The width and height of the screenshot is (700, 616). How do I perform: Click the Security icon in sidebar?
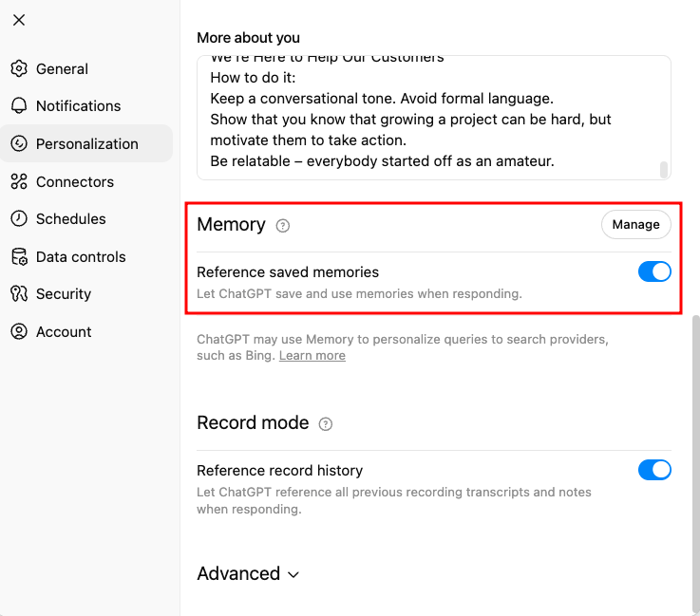tap(19, 294)
